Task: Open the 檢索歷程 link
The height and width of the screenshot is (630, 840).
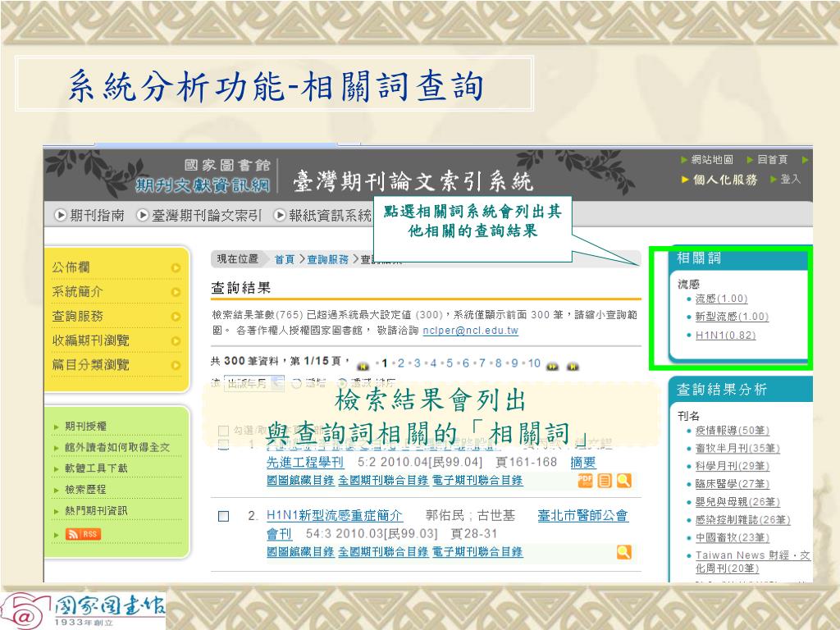Action: click(85, 490)
